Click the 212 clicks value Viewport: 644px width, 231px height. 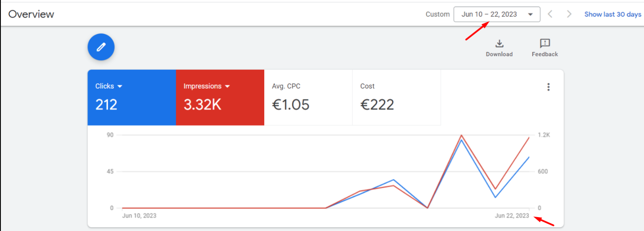click(106, 104)
